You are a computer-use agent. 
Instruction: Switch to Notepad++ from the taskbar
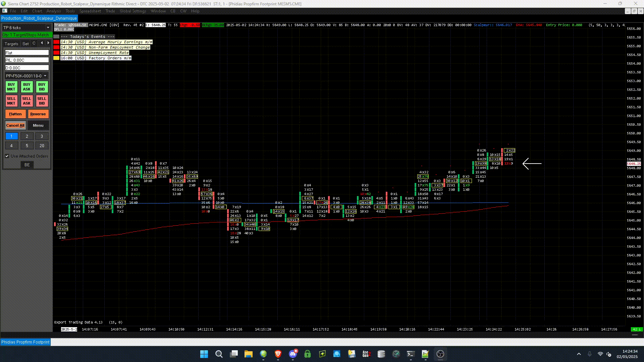pos(426,354)
